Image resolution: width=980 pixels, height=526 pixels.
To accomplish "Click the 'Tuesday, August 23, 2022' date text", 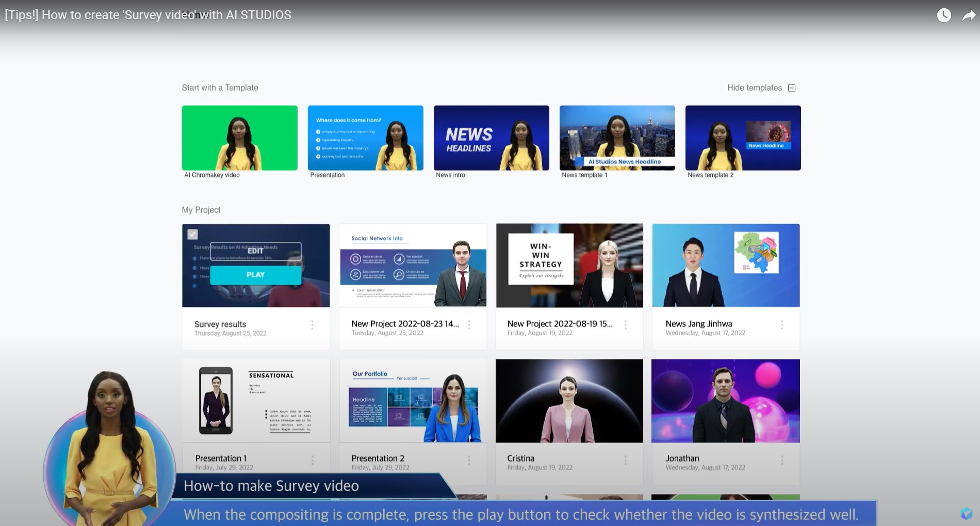I will [387, 333].
